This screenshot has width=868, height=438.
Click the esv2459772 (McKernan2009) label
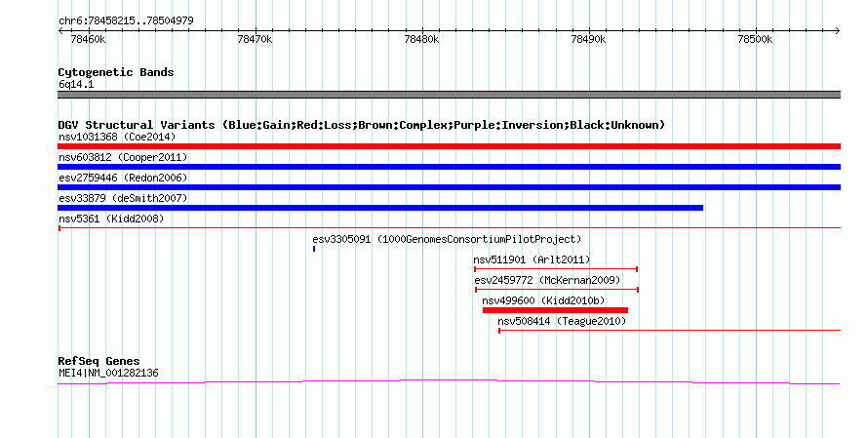[x=548, y=280]
